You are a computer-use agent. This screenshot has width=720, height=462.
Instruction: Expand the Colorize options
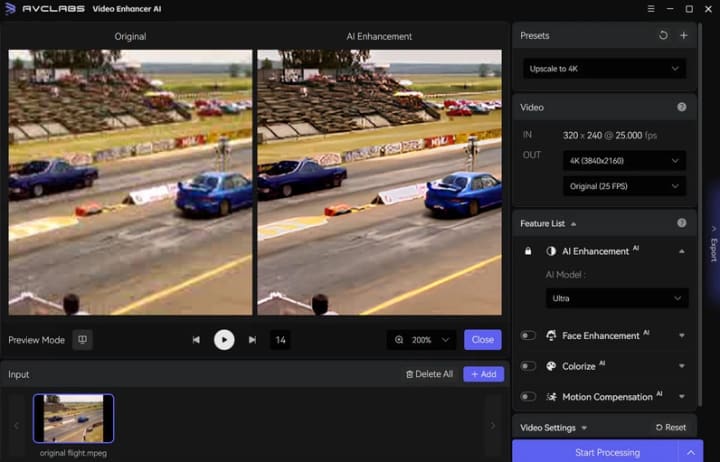coord(682,366)
